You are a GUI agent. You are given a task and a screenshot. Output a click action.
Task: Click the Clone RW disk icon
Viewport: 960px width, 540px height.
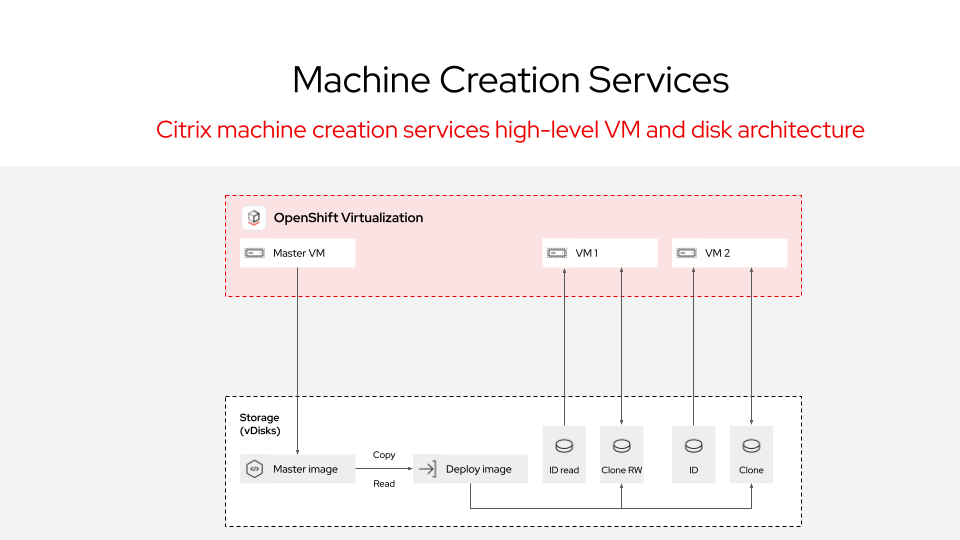coord(621,446)
